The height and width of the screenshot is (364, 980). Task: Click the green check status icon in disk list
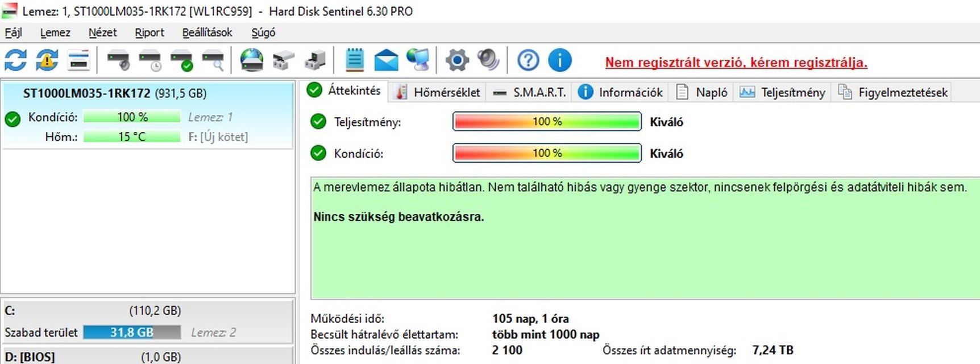pyautogui.click(x=13, y=119)
